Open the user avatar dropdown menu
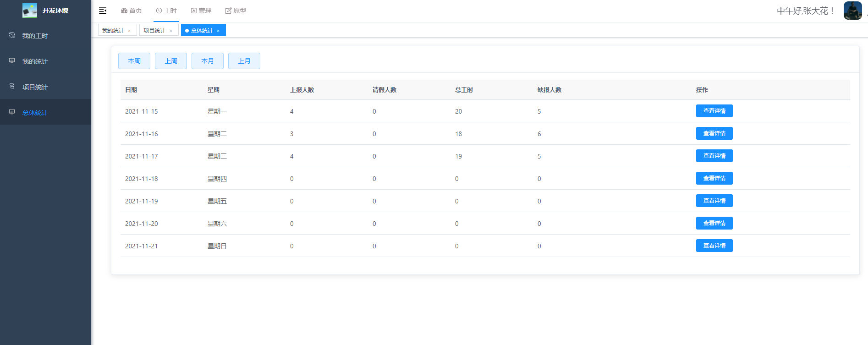 tap(852, 11)
